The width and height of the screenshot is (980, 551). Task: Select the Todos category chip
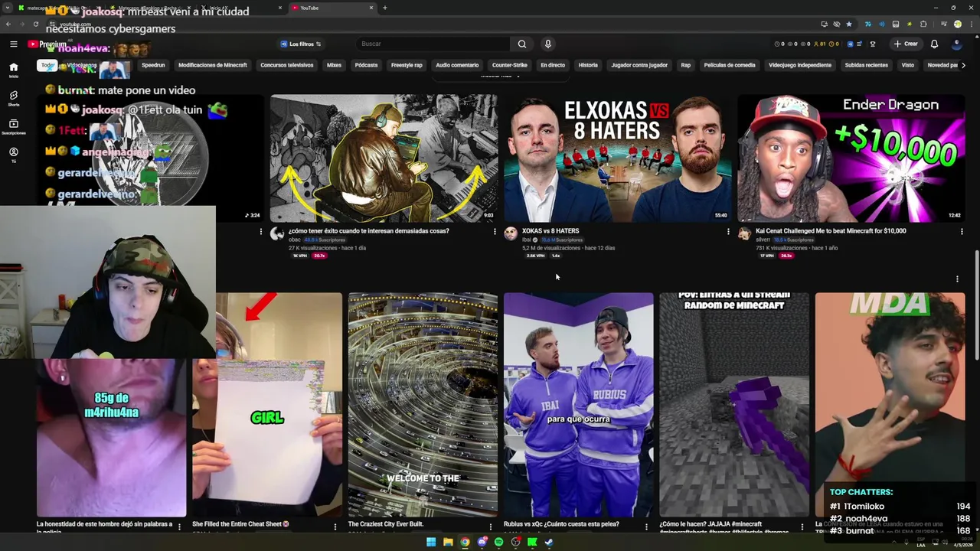click(47, 65)
